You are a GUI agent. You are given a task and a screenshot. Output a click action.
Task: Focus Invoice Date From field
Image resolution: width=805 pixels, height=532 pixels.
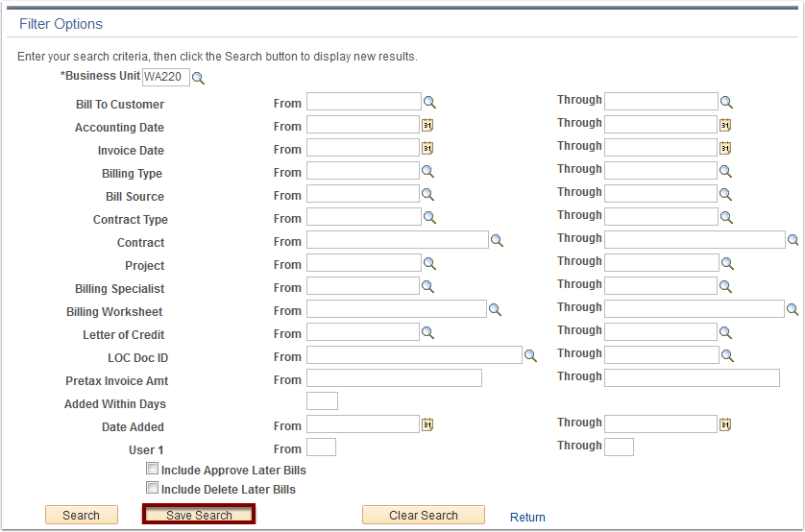(363, 148)
